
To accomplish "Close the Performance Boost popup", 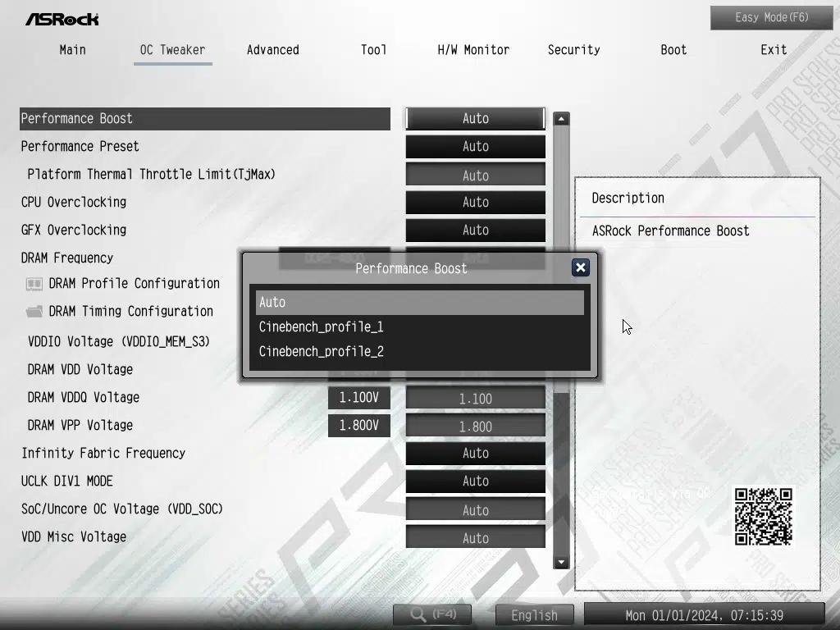I will (580, 267).
